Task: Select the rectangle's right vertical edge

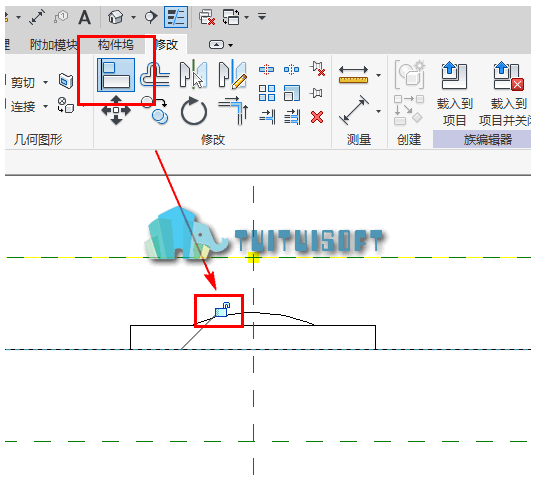Action: point(376,337)
